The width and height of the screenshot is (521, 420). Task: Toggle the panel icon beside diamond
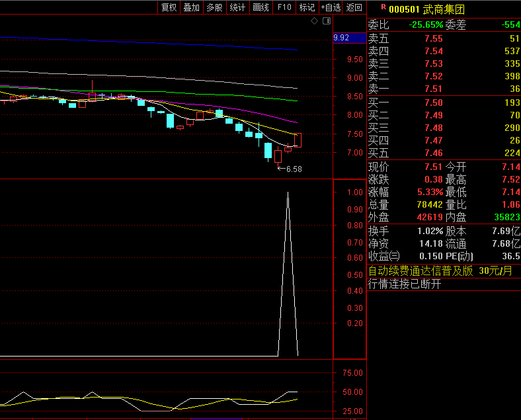click(x=326, y=22)
